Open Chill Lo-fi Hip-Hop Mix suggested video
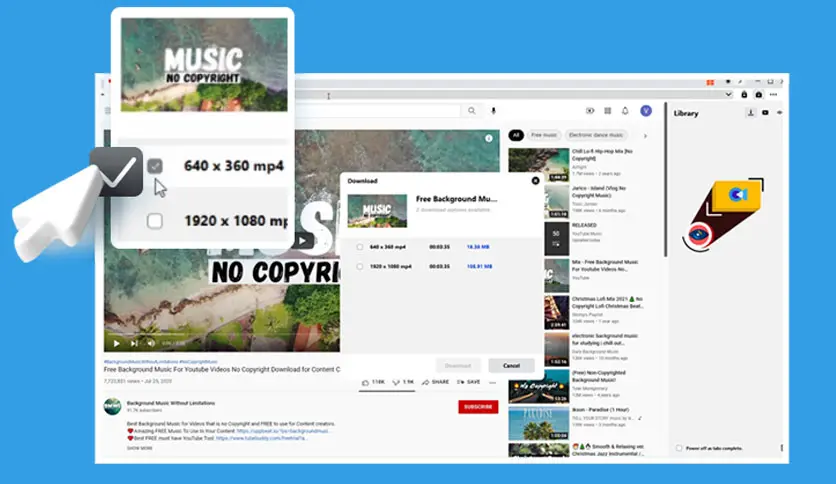Image resolution: width=836 pixels, height=484 pixels. [x=576, y=164]
